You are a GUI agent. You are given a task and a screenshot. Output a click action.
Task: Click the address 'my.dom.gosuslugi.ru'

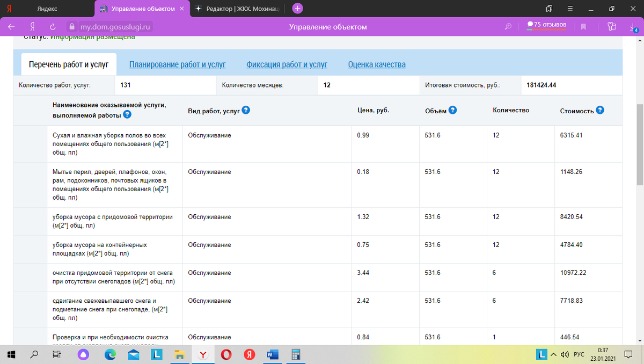116,26
